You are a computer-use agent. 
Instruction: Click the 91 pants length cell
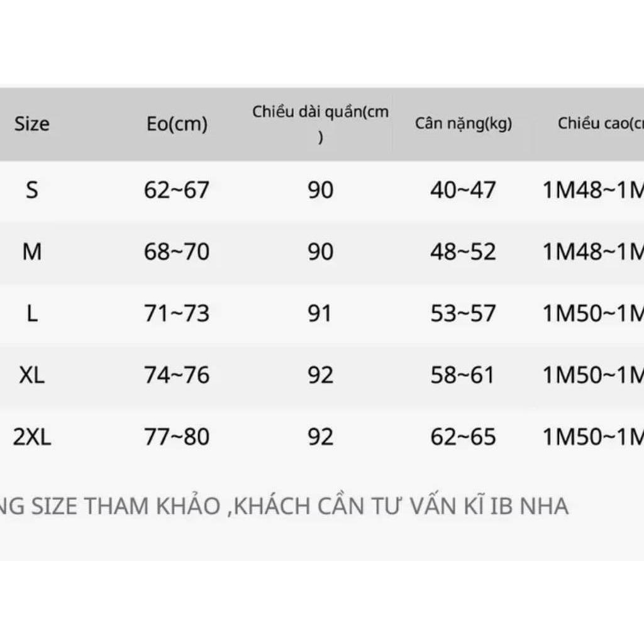(x=321, y=313)
